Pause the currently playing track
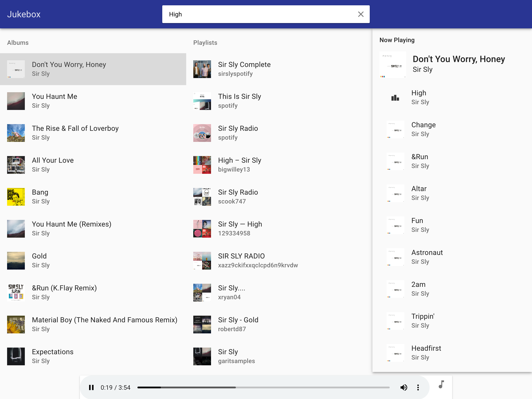The width and height of the screenshot is (532, 399). coord(91,387)
